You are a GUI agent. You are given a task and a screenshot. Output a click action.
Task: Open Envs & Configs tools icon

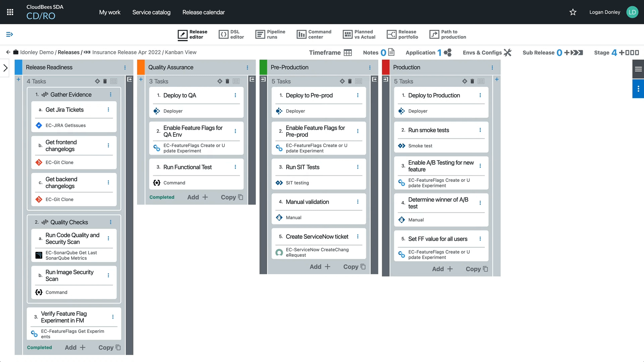click(x=508, y=53)
